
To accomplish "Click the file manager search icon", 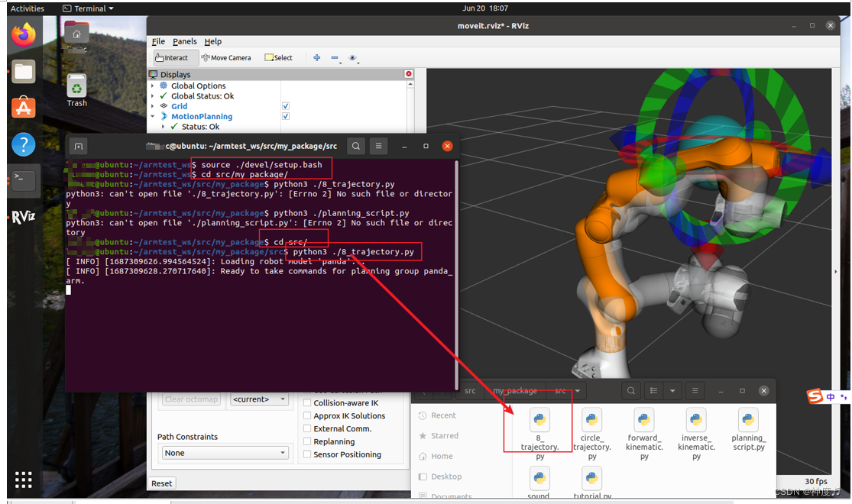I will [631, 390].
